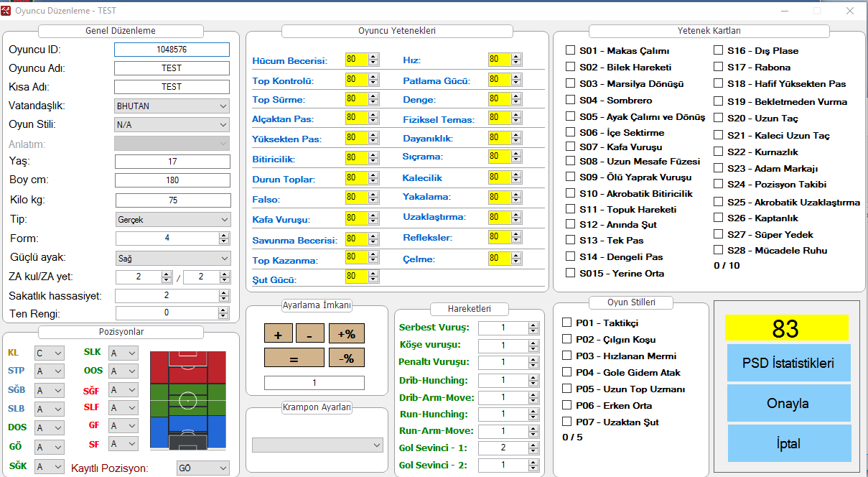Open the Güçlü ayak dropdown
This screenshot has width=868, height=477.
[172, 257]
